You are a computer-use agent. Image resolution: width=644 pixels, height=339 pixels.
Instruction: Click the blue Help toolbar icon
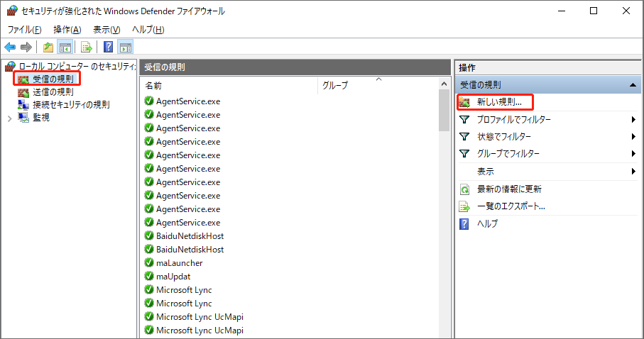point(108,48)
